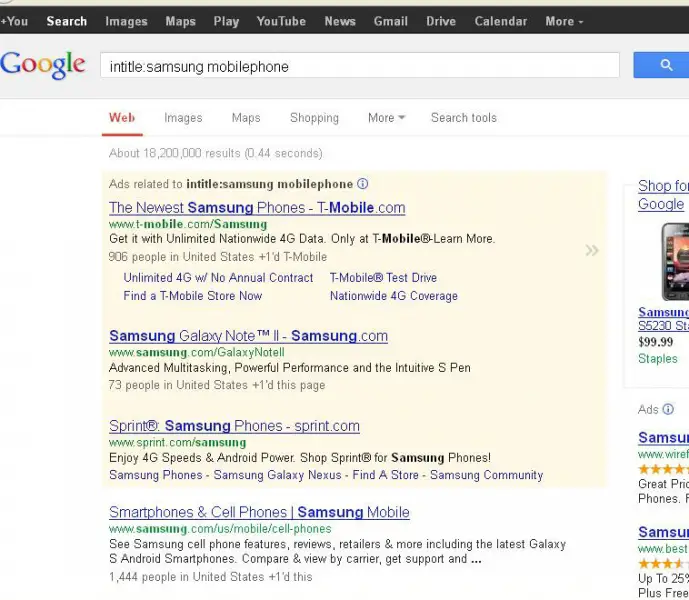Open +You in the top bar
The height and width of the screenshot is (600, 689).
14,21
